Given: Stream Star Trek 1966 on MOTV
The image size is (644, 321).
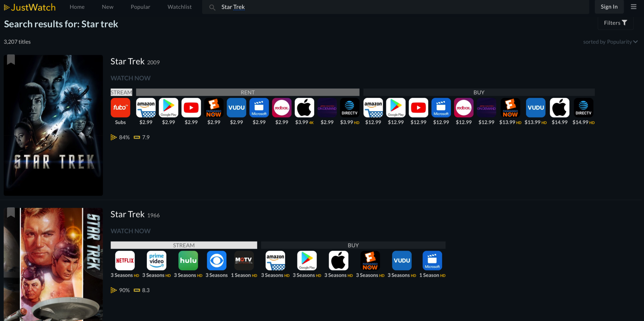Looking at the screenshot, I should click(x=244, y=260).
